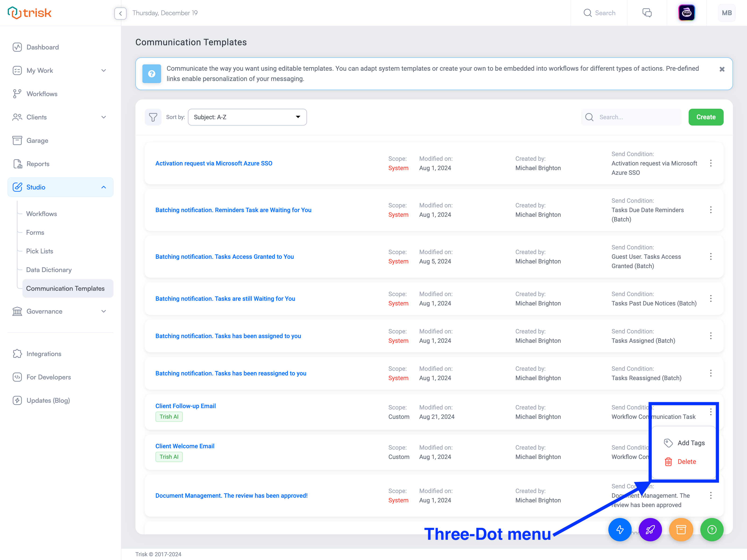Open three-dot menu for Tasks reassigned row
This screenshot has width=747, height=560.
click(711, 373)
